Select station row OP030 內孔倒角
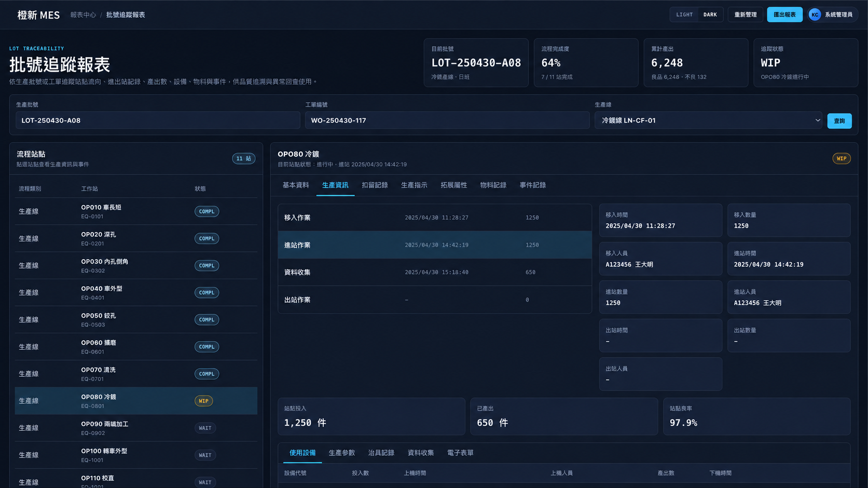The width and height of the screenshot is (868, 488). pyautogui.click(x=136, y=265)
